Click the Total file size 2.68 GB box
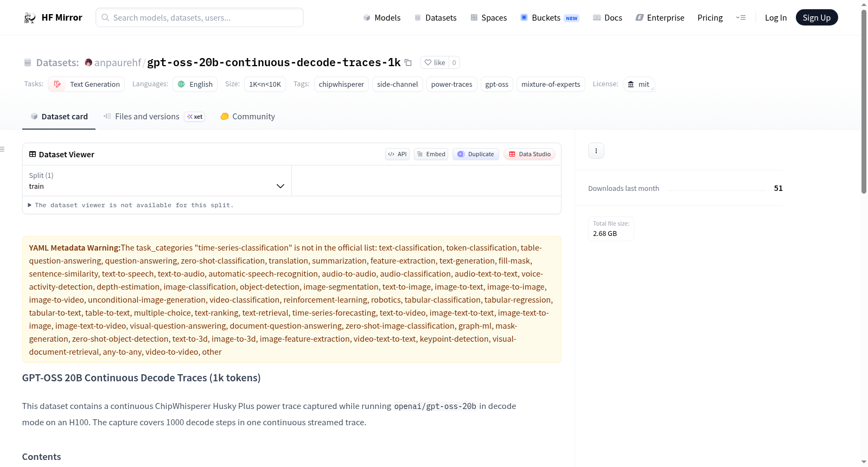Image resolution: width=868 pixels, height=467 pixels. point(611,229)
